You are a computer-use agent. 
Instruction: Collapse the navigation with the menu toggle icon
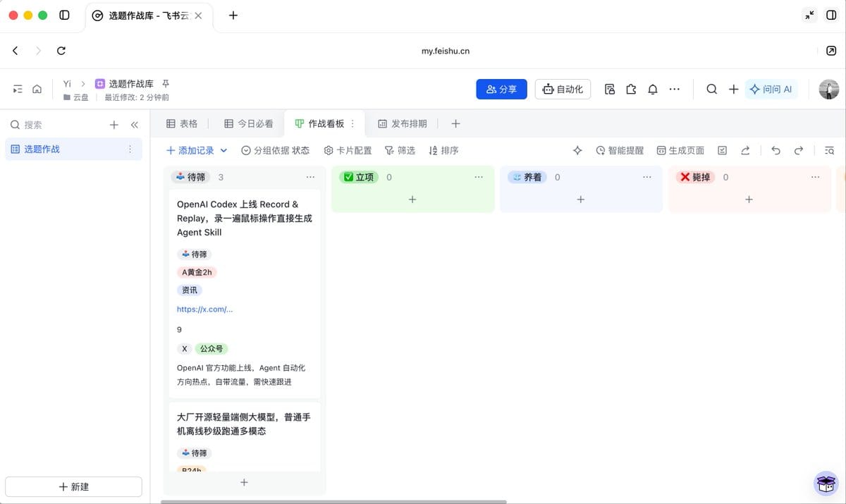18,89
